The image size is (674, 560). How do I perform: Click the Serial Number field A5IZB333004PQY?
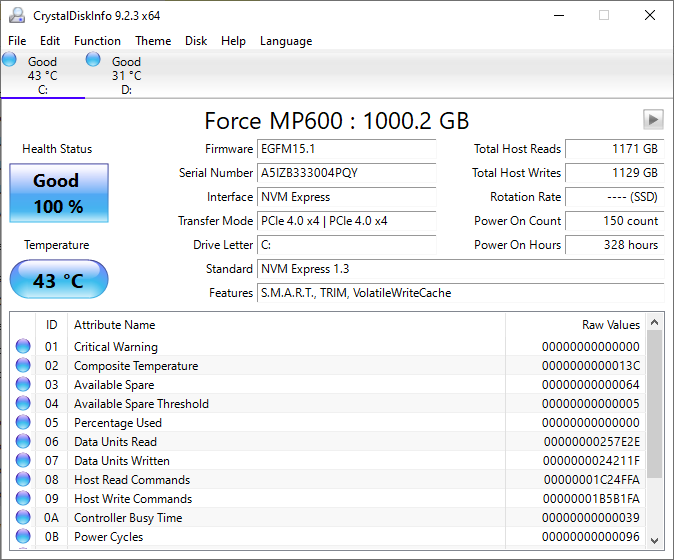click(x=346, y=173)
